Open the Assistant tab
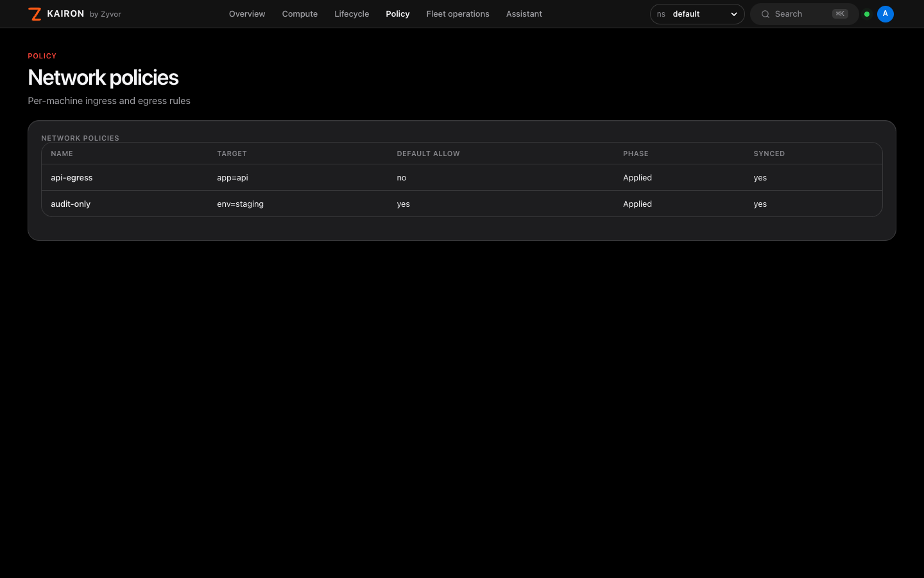 (524, 14)
